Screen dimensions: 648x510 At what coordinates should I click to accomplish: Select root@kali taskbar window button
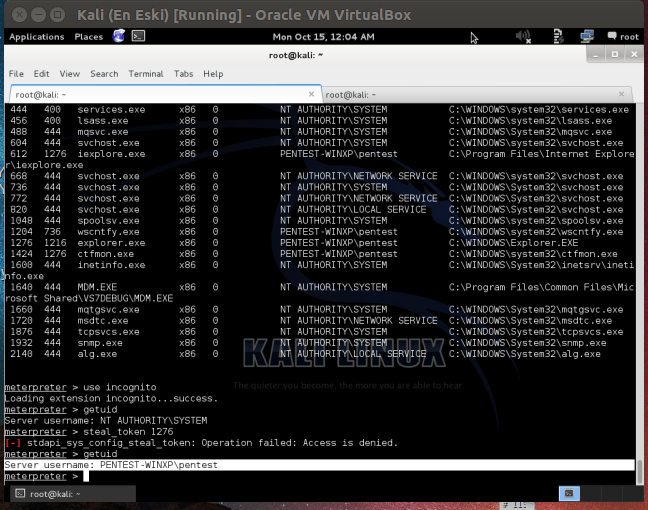73,493
